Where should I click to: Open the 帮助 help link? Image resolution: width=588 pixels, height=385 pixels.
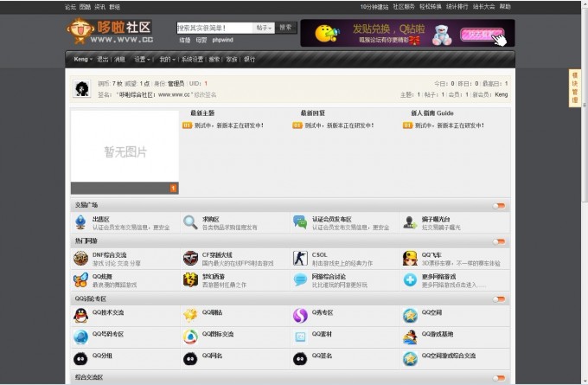tap(505, 7)
